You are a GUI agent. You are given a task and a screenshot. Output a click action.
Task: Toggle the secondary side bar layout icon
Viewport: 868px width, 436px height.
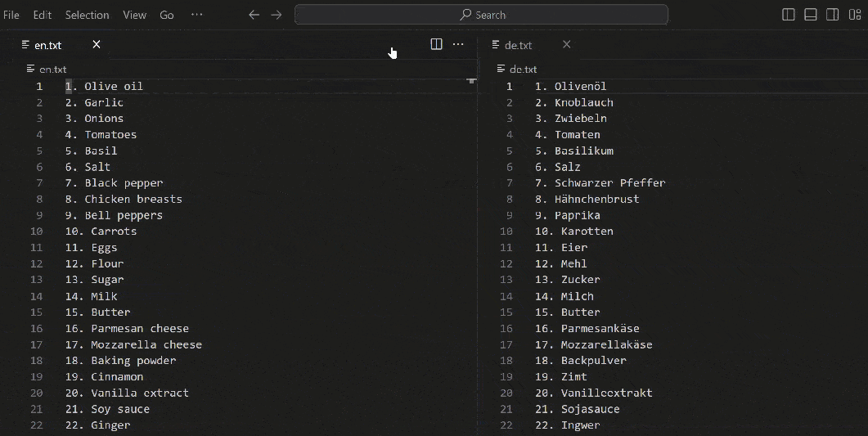tap(832, 15)
